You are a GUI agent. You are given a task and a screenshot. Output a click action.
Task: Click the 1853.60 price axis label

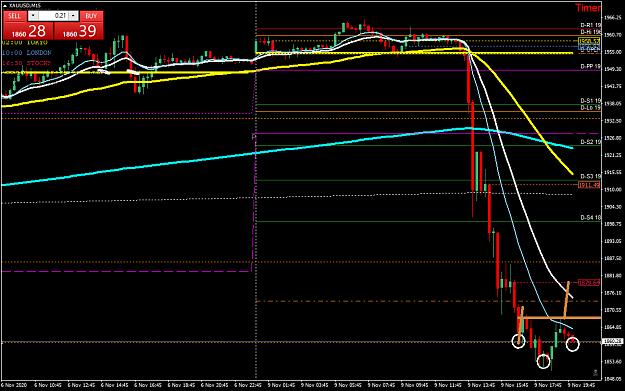point(613,362)
